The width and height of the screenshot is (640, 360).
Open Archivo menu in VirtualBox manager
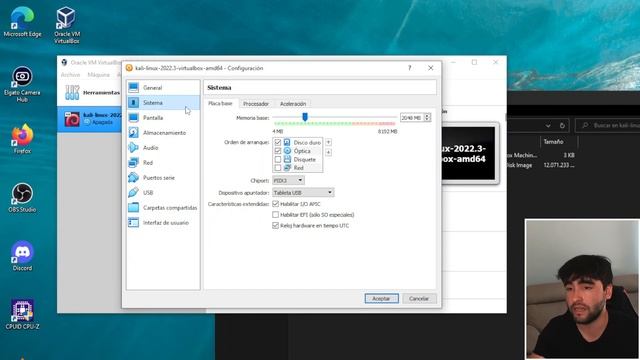[71, 75]
